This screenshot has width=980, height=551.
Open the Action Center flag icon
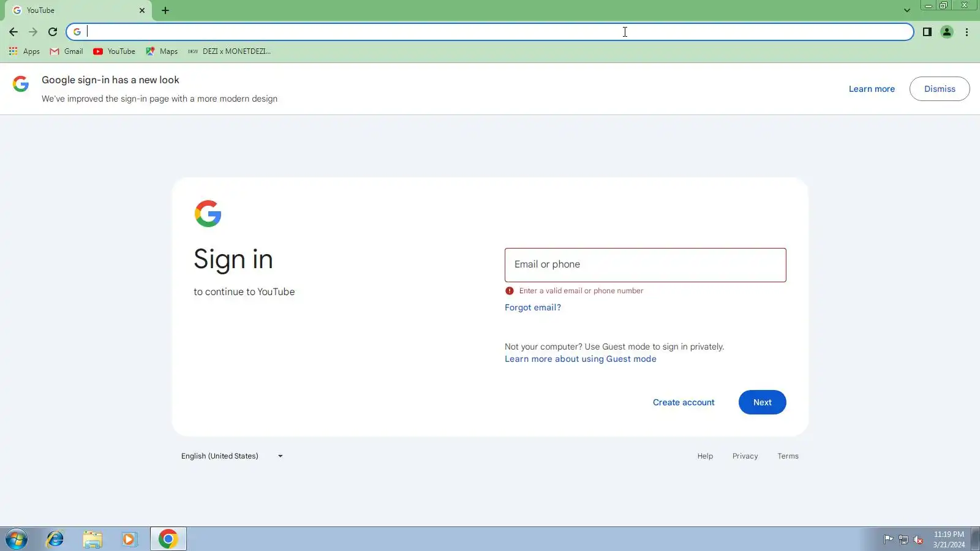click(888, 539)
